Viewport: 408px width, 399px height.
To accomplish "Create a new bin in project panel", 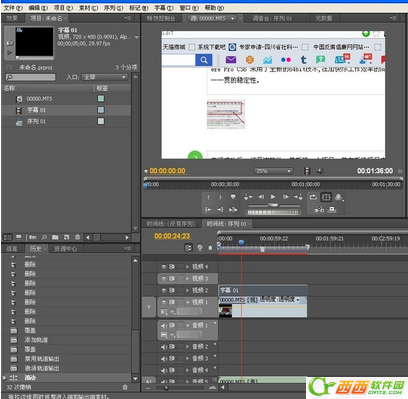I will [55, 237].
